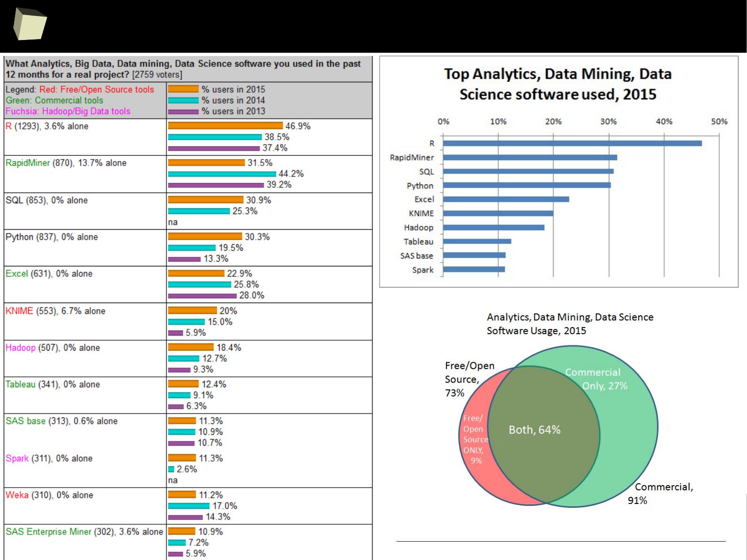Click the purple 2013 bar for Python
This screenshot has height=560, width=747.
(184, 259)
